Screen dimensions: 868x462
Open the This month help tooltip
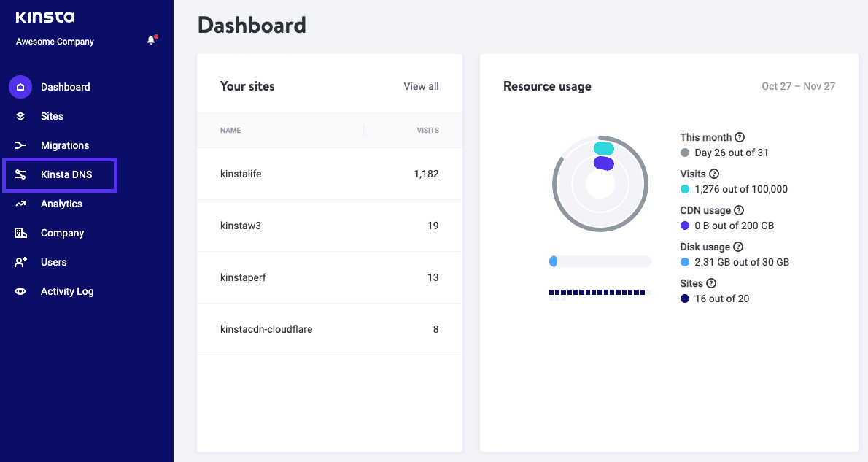click(740, 137)
